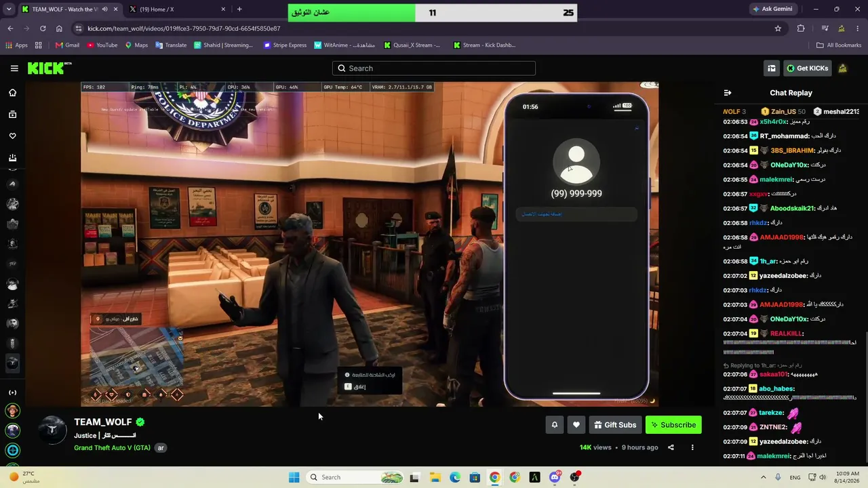
Task: Open the TEAM_WOLF channel name link
Action: (x=103, y=422)
